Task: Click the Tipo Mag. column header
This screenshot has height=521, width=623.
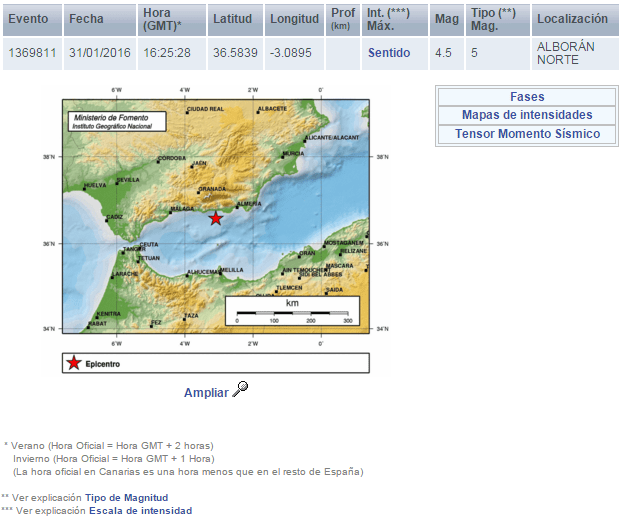Action: point(498,20)
